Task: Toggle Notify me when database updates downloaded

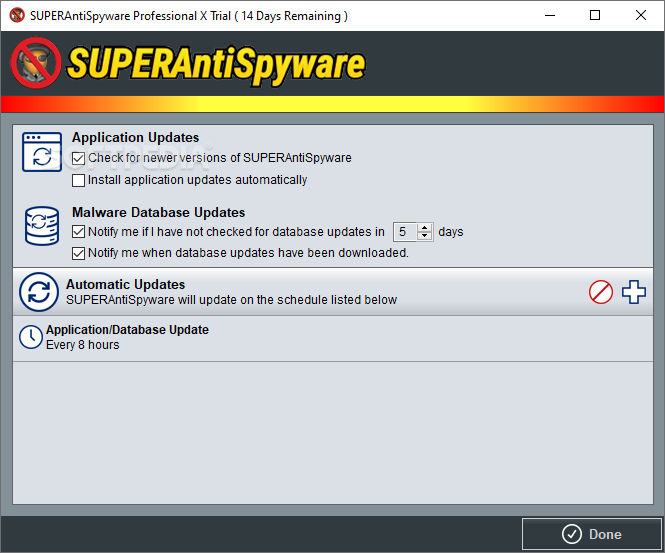Action: [78, 253]
